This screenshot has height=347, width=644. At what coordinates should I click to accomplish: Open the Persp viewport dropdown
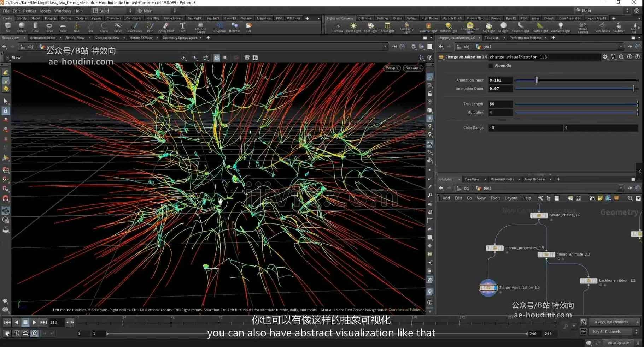pos(392,68)
